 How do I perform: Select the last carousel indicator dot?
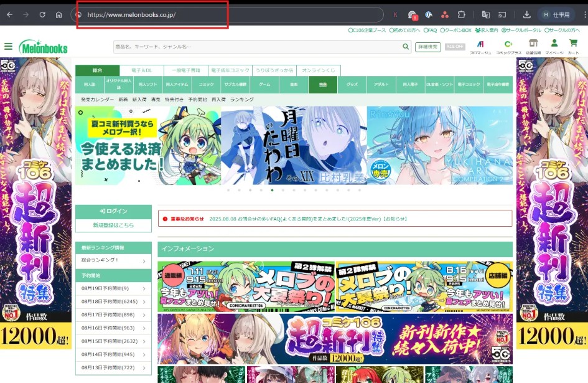pos(360,190)
